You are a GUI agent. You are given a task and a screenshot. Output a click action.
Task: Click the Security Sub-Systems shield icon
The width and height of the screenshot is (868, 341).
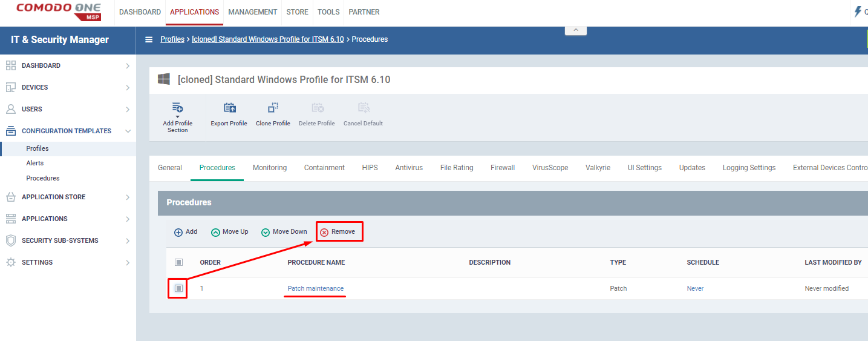coord(10,240)
